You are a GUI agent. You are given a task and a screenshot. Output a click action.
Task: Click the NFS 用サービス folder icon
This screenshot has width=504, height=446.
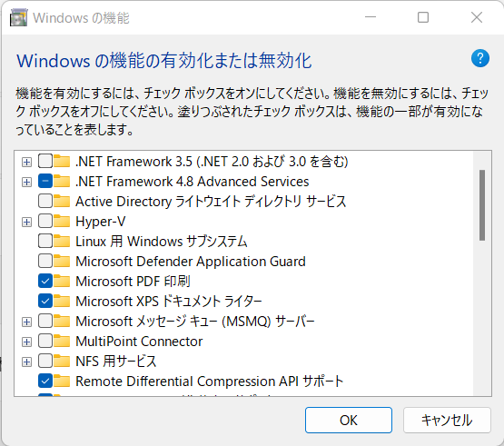pos(62,362)
